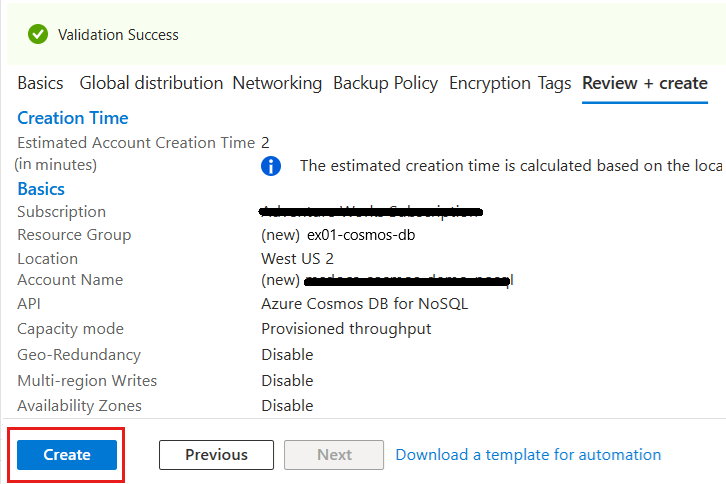726x484 pixels.
Task: Click the Multi-region Writes label
Action: click(x=87, y=381)
